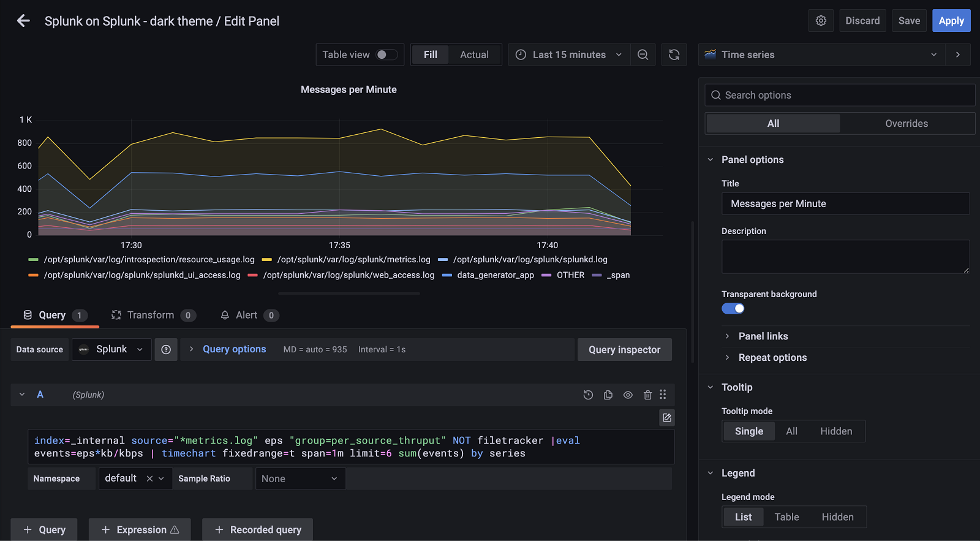
Task: Switch to the Transform tab
Action: point(151,315)
